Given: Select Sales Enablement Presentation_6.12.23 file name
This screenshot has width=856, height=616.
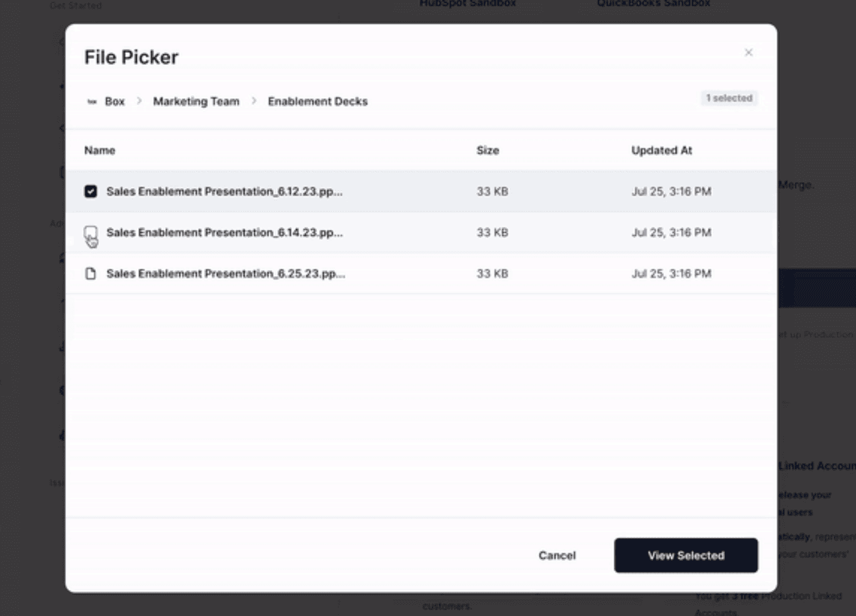Looking at the screenshot, I should (224, 192).
